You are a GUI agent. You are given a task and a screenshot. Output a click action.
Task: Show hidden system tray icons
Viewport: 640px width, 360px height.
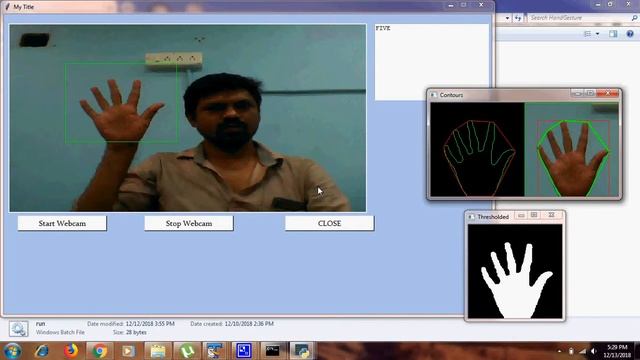click(559, 351)
